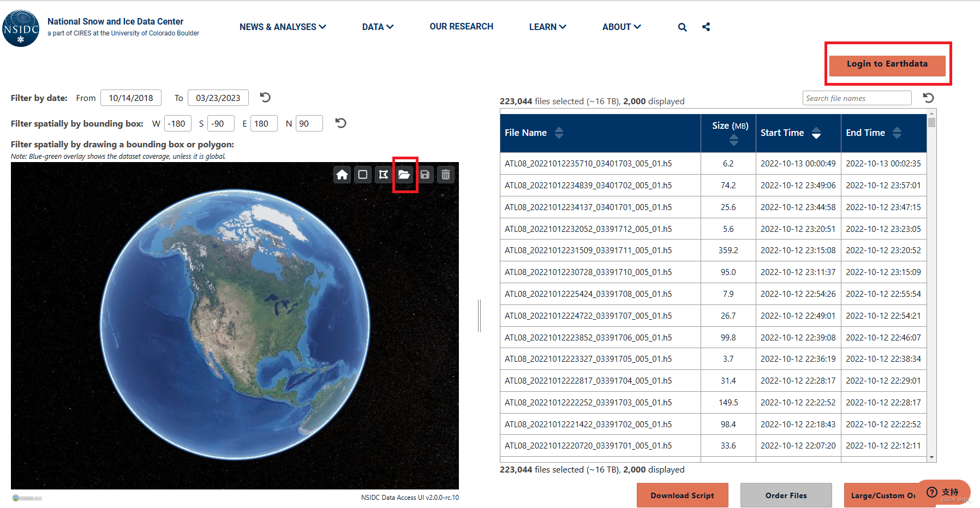Viewport: 980px width, 508px height.
Task: Reset the map view with the home icon
Action: click(x=342, y=175)
